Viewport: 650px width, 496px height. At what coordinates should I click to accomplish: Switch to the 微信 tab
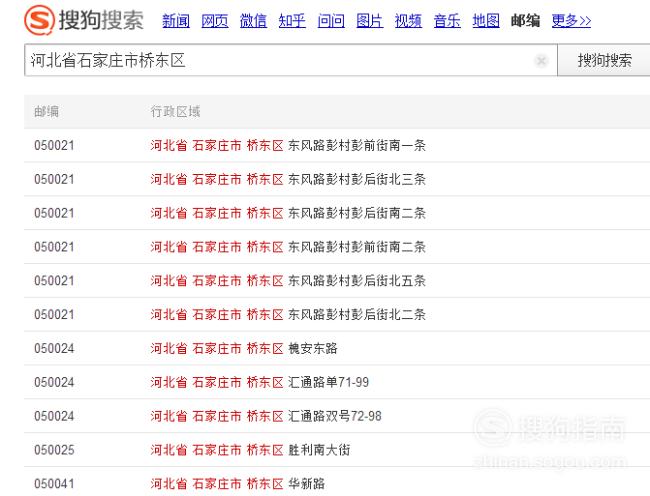253,20
